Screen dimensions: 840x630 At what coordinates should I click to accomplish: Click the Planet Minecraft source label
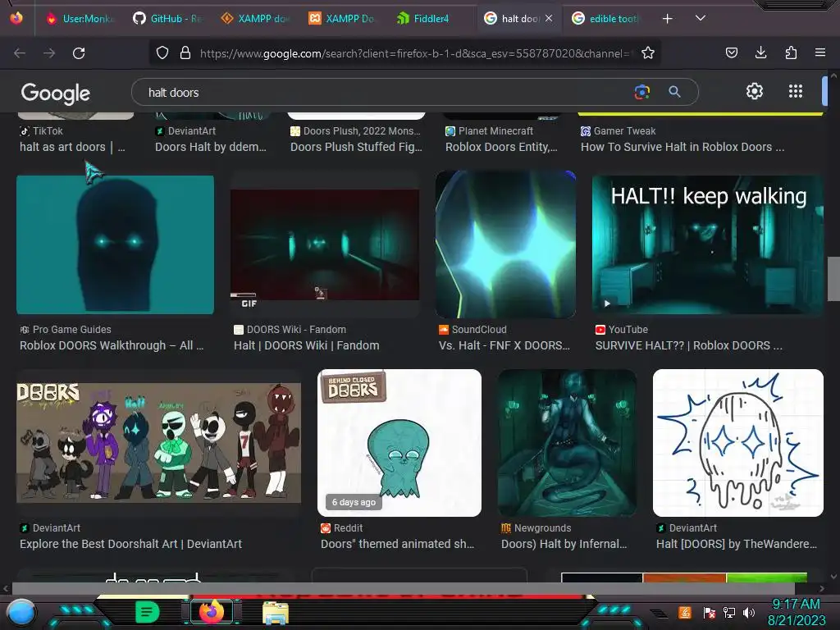tap(495, 130)
